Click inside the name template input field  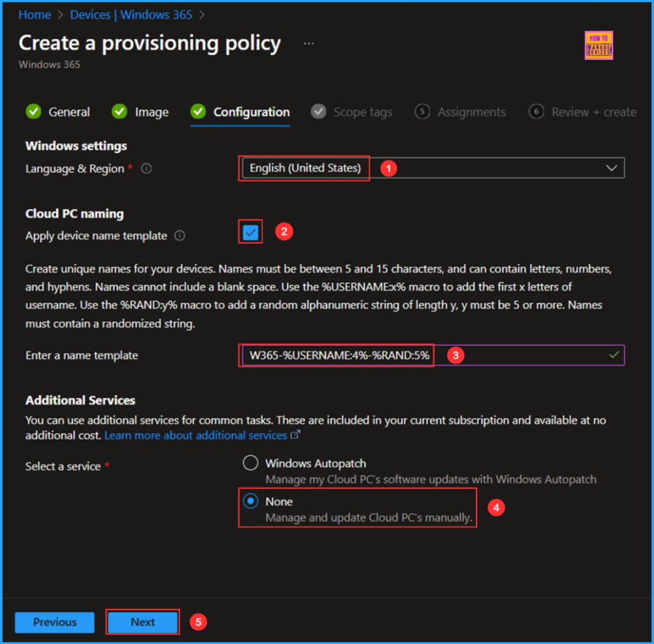coord(434,356)
